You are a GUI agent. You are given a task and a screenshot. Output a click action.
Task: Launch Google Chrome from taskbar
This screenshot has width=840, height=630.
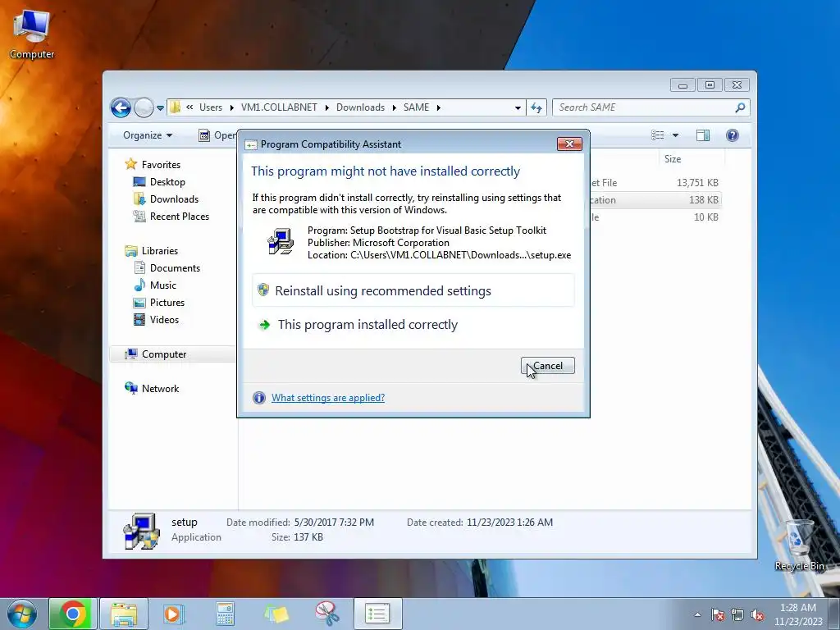click(73, 614)
